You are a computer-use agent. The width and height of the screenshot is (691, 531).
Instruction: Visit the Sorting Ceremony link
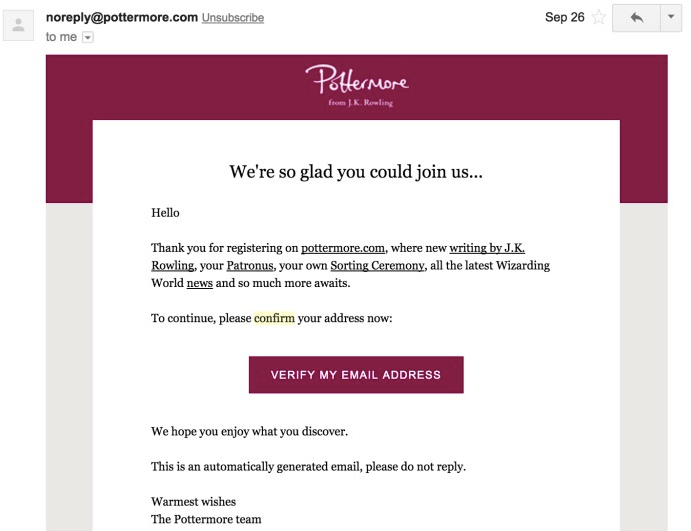click(378, 266)
